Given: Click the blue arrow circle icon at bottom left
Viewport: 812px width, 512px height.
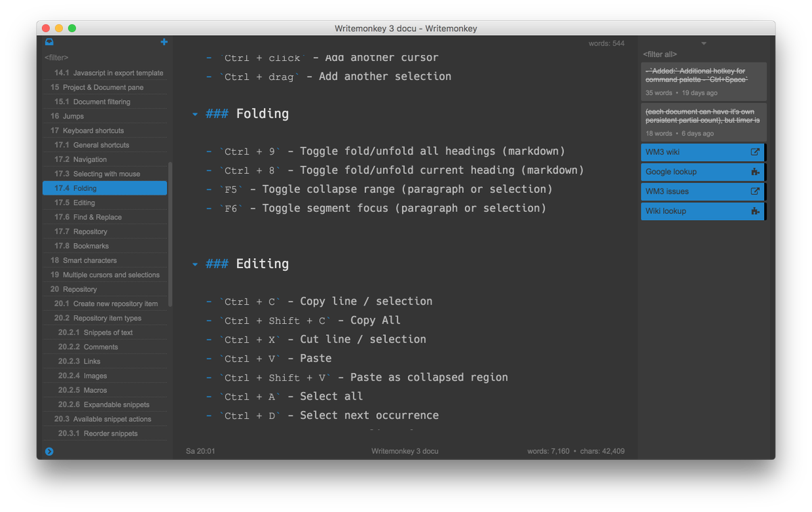Looking at the screenshot, I should point(49,451).
